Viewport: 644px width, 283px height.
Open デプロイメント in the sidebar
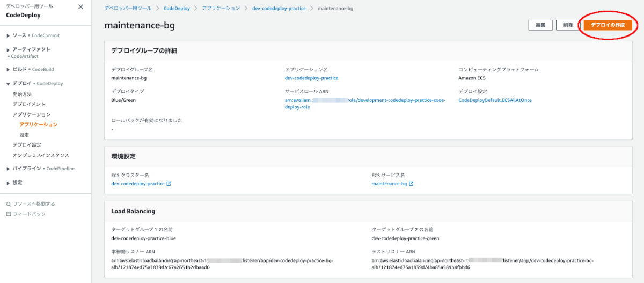29,104
